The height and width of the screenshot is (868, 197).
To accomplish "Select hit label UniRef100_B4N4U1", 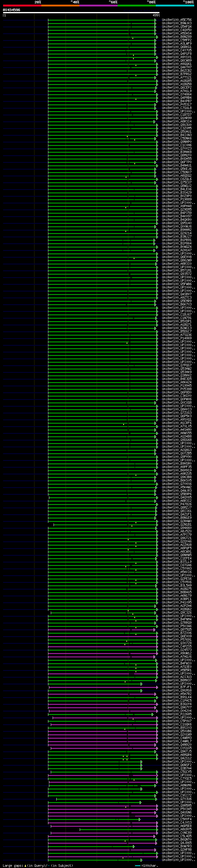I will click(x=177, y=165).
